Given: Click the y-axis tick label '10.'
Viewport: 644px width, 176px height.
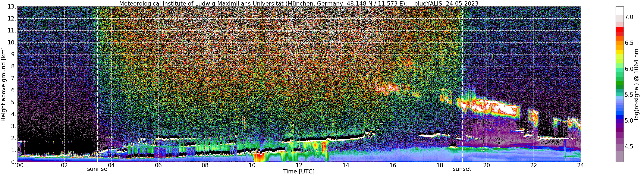Looking at the screenshot, I should [x=12, y=43].
